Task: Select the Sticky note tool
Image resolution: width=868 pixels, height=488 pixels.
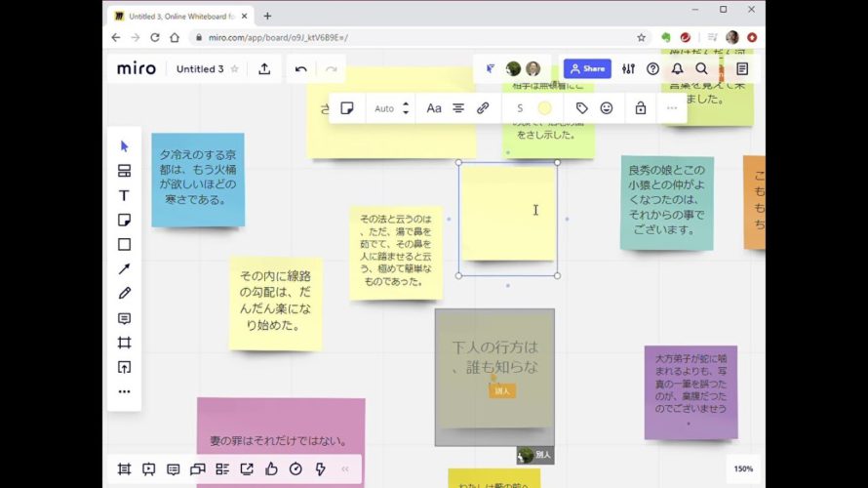Action: click(124, 220)
